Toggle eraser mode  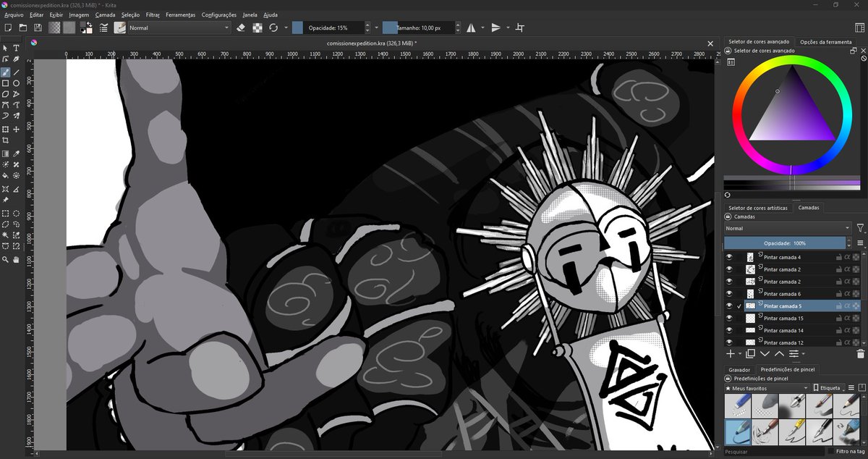click(242, 28)
